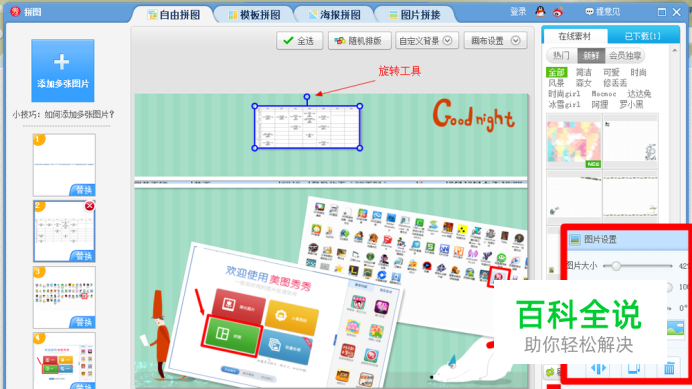Open the 在线素材 tab
Screen dimensions: 692x389
point(574,36)
